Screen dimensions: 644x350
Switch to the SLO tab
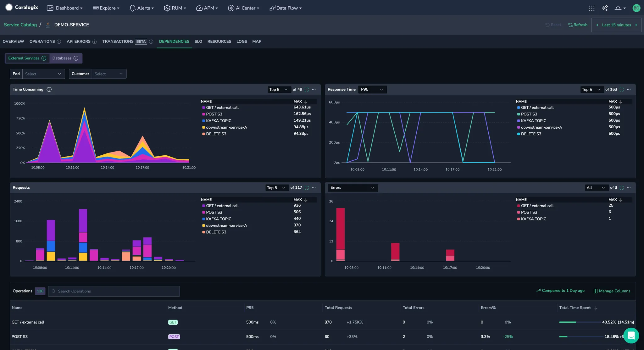pyautogui.click(x=198, y=42)
